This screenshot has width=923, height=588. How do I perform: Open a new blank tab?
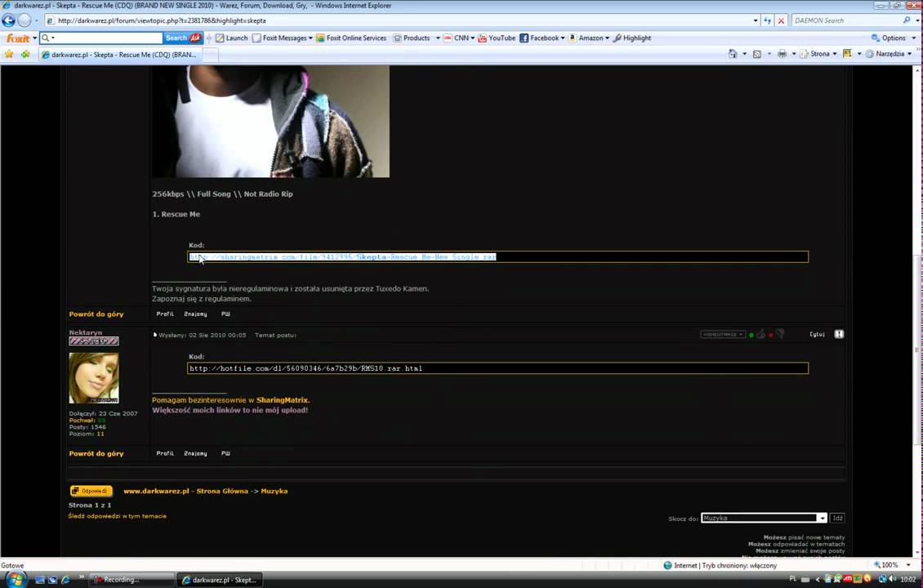pos(210,55)
